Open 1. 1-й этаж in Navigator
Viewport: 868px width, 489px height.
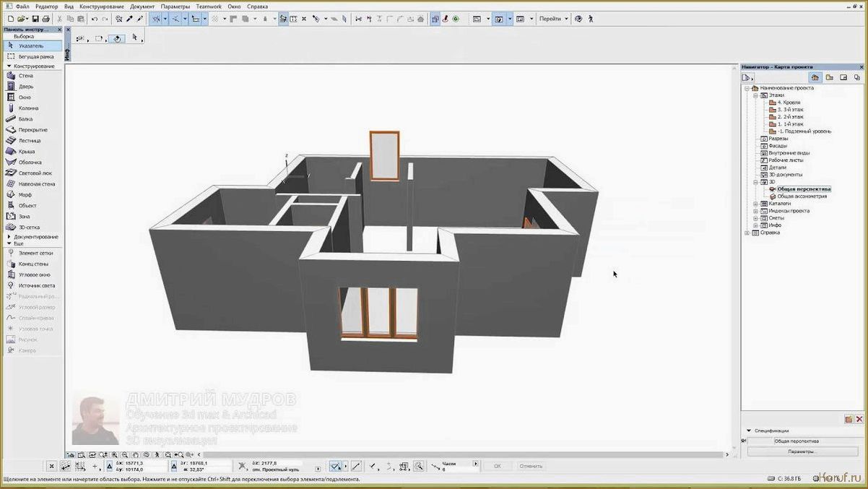790,124
